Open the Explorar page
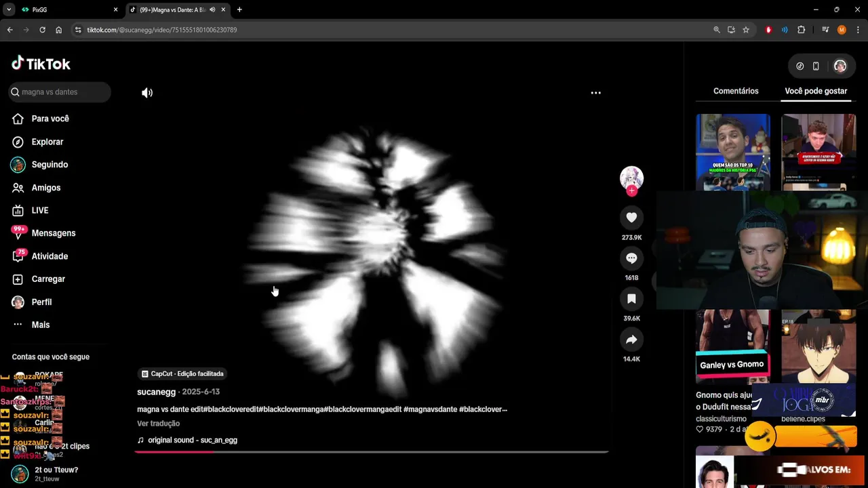 coord(38,142)
